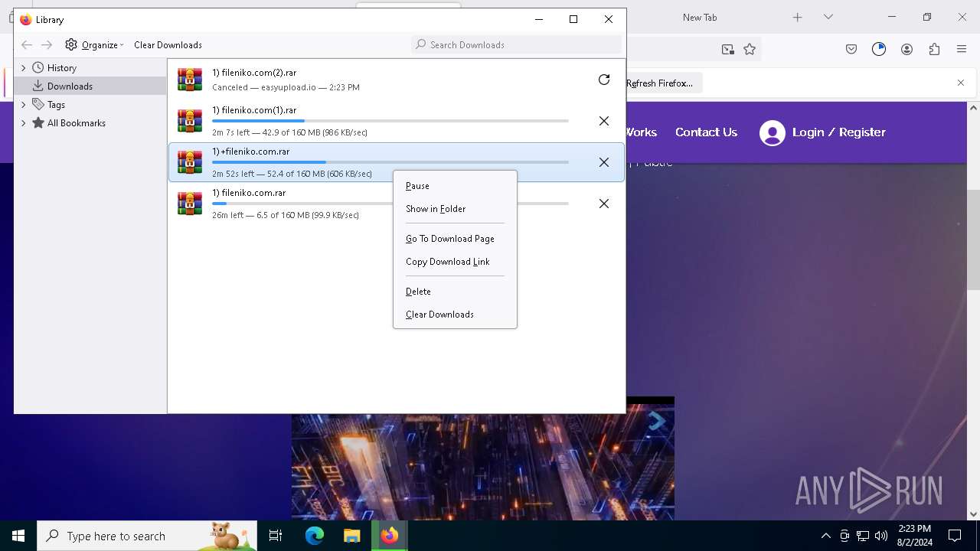Open the Firefox list all tabs dropdown
This screenshot has width=980, height=551.
click(828, 17)
